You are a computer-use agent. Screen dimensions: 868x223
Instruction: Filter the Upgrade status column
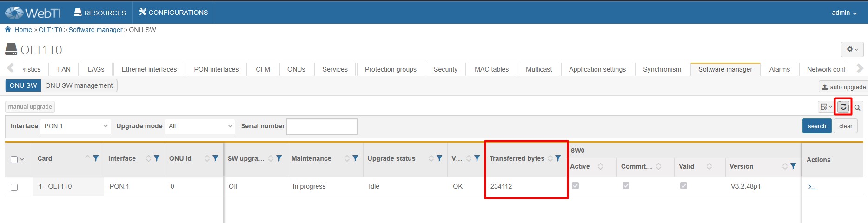pyautogui.click(x=439, y=158)
